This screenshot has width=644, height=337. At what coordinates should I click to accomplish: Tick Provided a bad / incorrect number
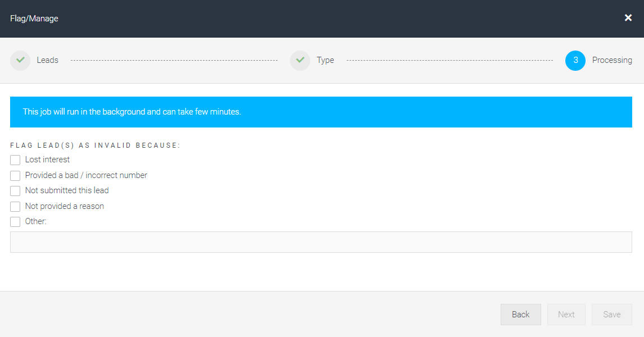click(x=15, y=175)
